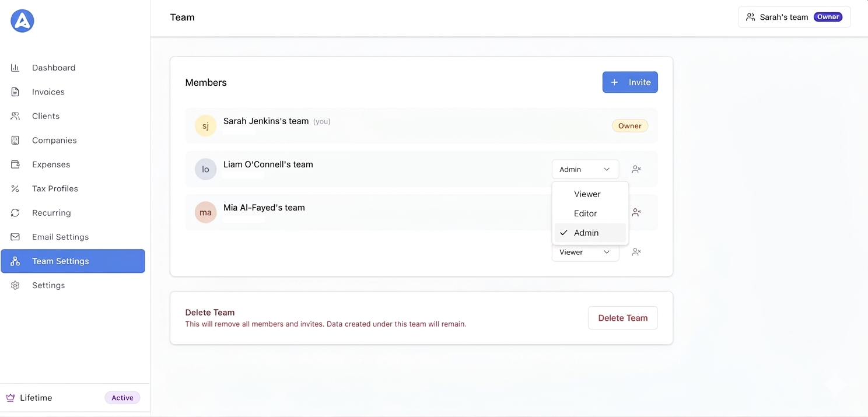This screenshot has width=868, height=417.
Task: Click the app logo in the sidebar
Action: (x=22, y=21)
